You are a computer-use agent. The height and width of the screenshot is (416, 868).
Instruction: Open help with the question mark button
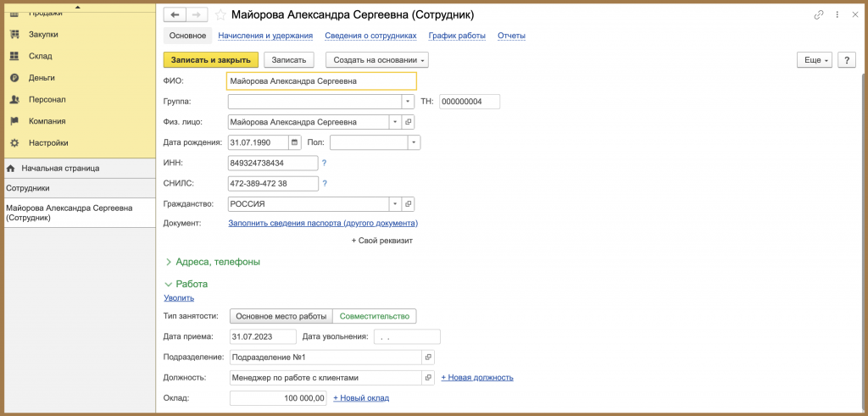(847, 60)
